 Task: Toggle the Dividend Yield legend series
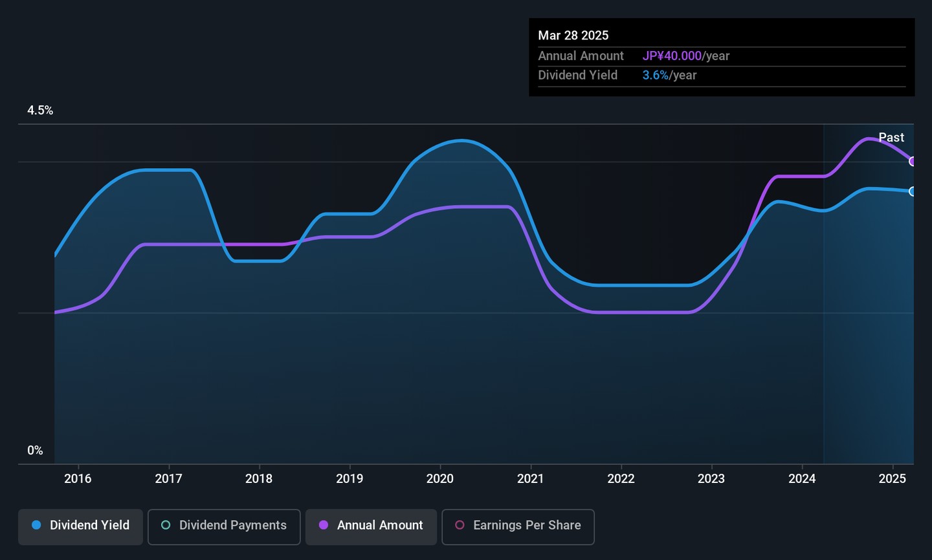pos(81,526)
